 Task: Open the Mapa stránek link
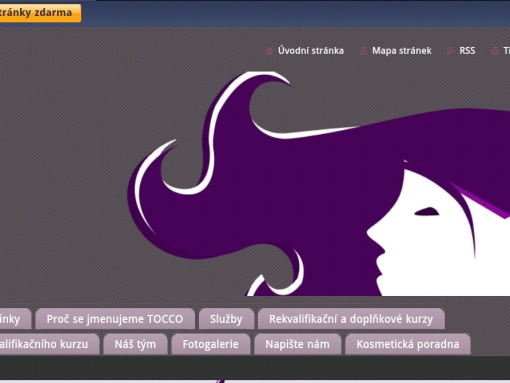click(x=402, y=51)
